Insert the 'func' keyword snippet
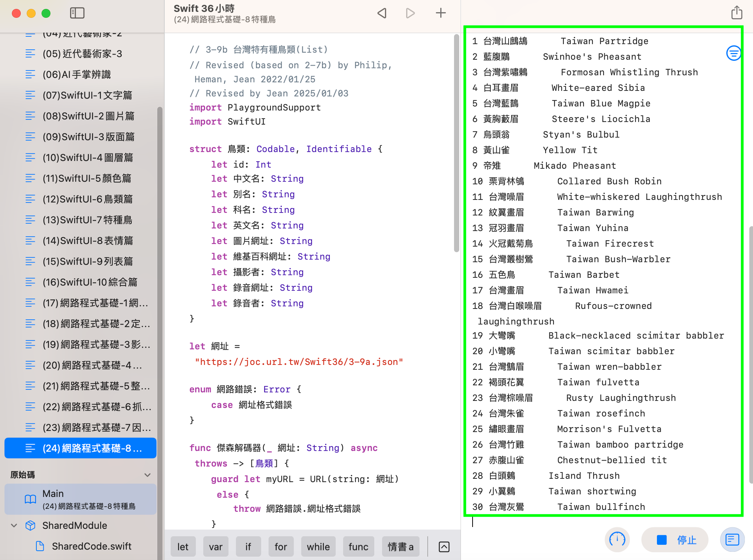 click(358, 547)
